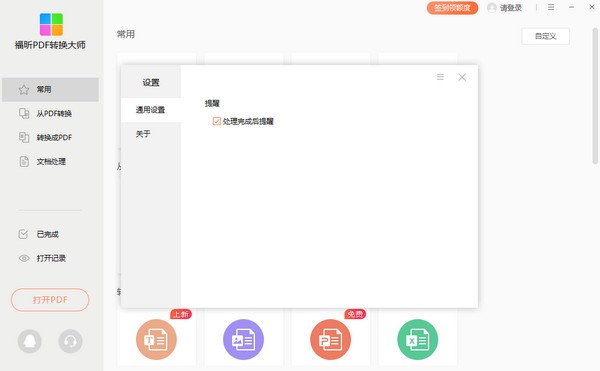Click the PDF to Word converter icon
Viewport: 600px width, 371px height.
[x=156, y=339]
